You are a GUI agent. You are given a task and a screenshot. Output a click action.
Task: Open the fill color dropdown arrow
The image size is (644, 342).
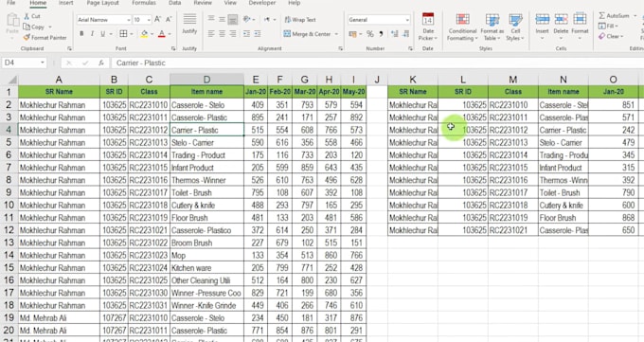coord(152,34)
